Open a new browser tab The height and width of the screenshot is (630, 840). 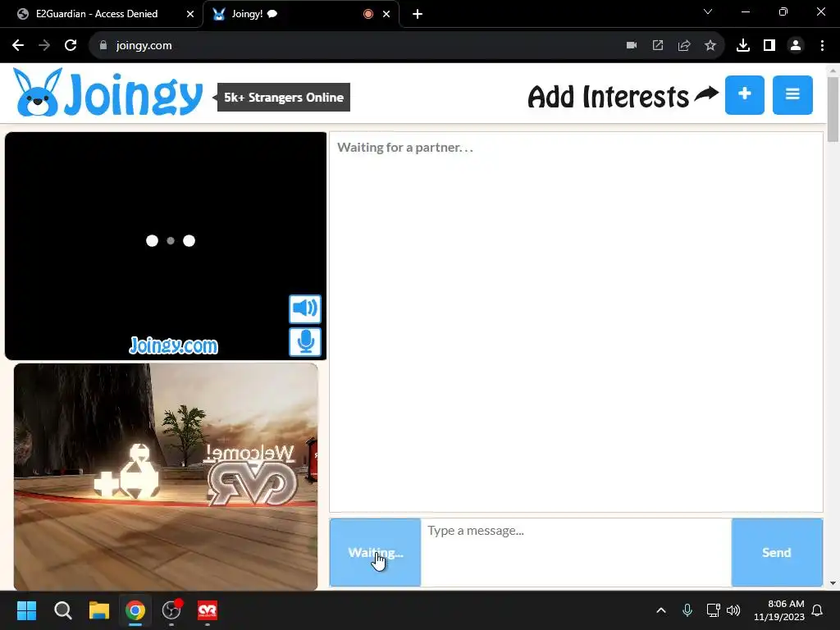pyautogui.click(x=418, y=14)
